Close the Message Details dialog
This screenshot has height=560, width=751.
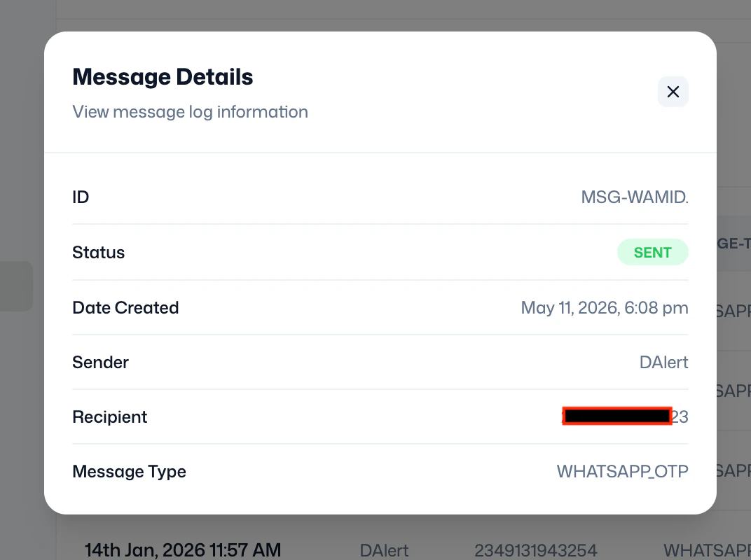click(673, 92)
